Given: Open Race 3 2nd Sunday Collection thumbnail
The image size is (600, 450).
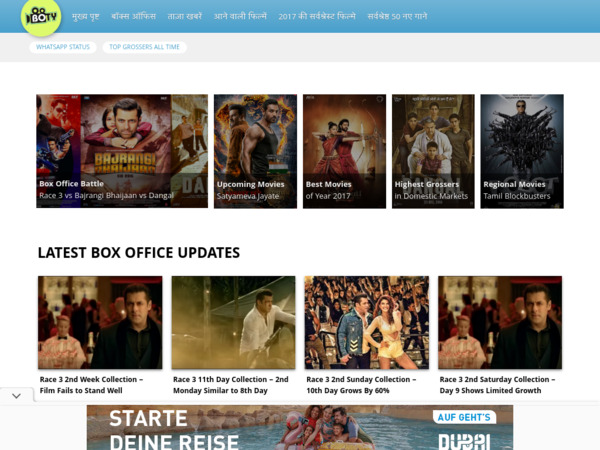Looking at the screenshot, I should [x=367, y=323].
